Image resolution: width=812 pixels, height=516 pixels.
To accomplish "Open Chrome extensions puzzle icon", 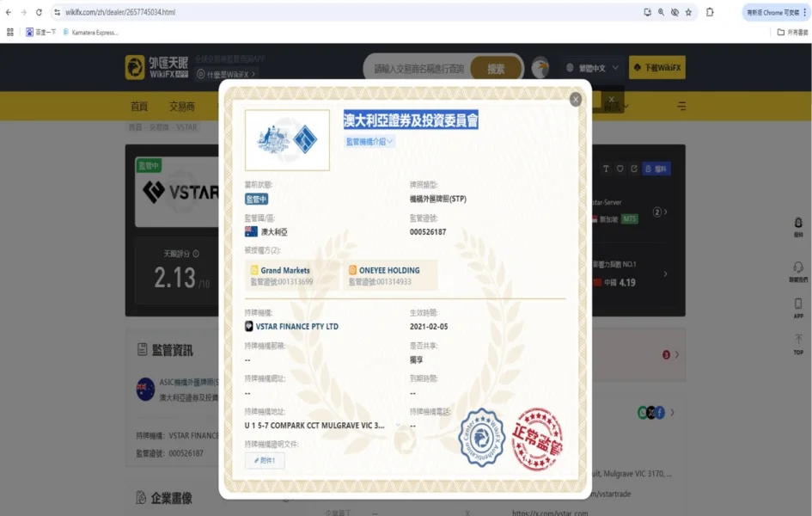I will (x=710, y=12).
